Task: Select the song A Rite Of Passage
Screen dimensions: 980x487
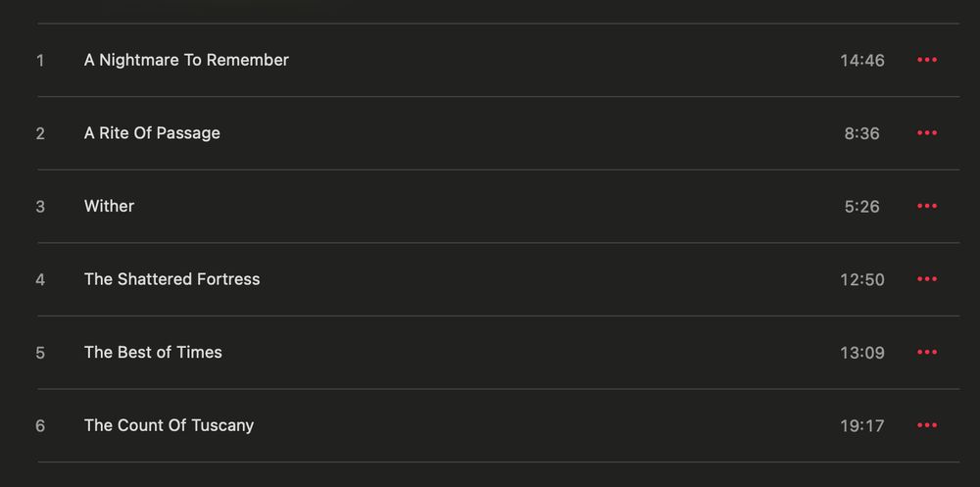Action: click(x=152, y=133)
